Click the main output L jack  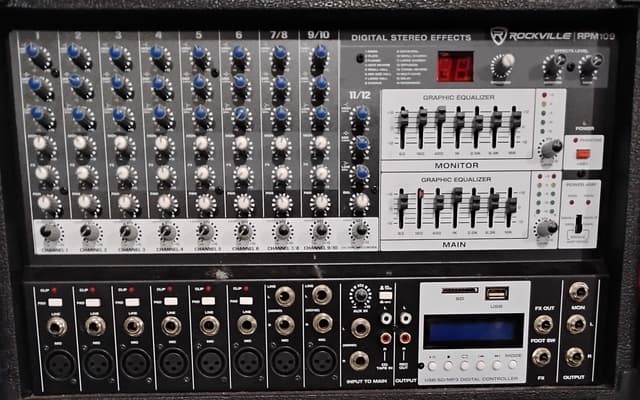point(576,324)
